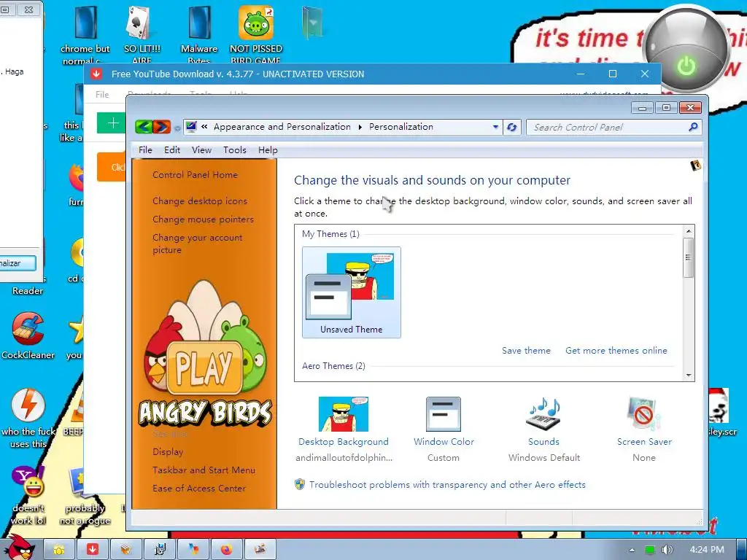This screenshot has height=560, width=747.
Task: Open Sounds settings icon
Action: pos(543,414)
